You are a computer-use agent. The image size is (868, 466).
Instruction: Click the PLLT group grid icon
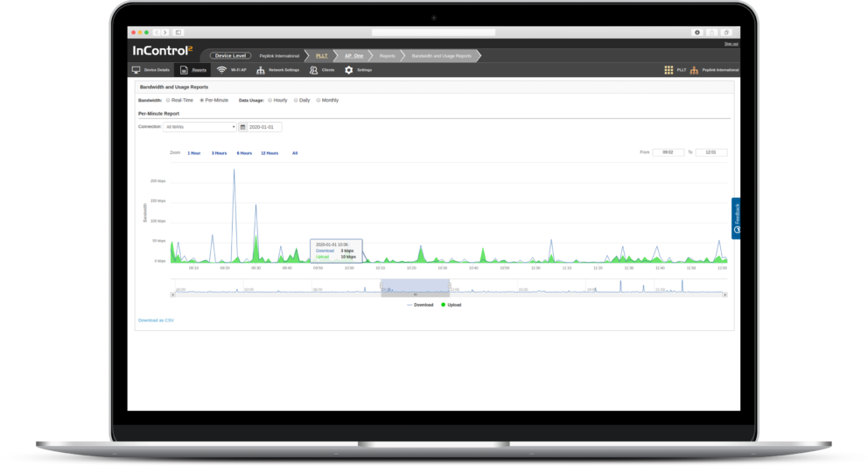coord(668,70)
